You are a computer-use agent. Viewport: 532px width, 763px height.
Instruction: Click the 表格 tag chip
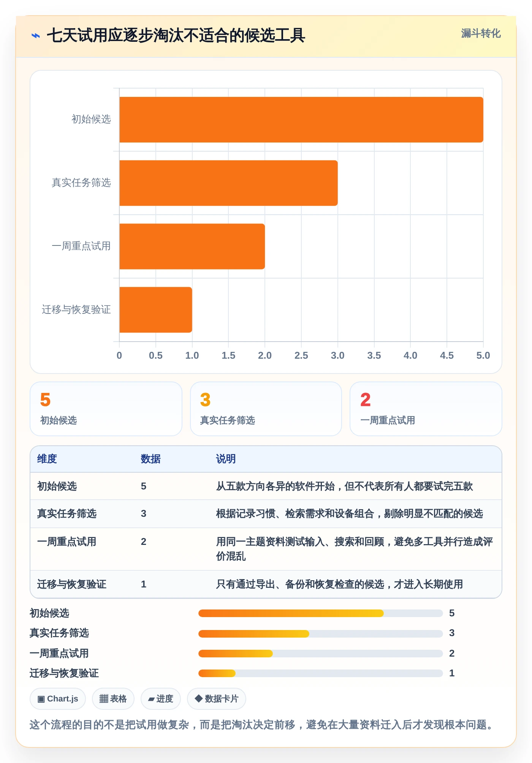click(x=113, y=699)
